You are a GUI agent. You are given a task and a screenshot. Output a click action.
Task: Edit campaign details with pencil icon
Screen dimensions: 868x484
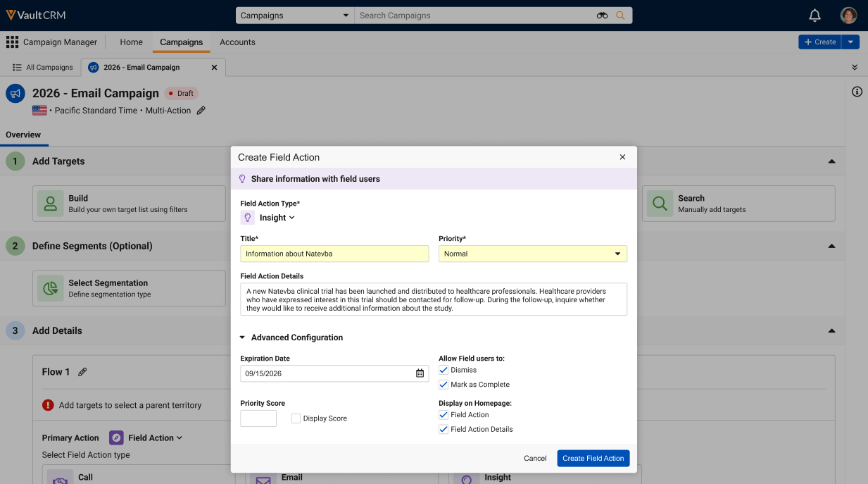tap(201, 111)
